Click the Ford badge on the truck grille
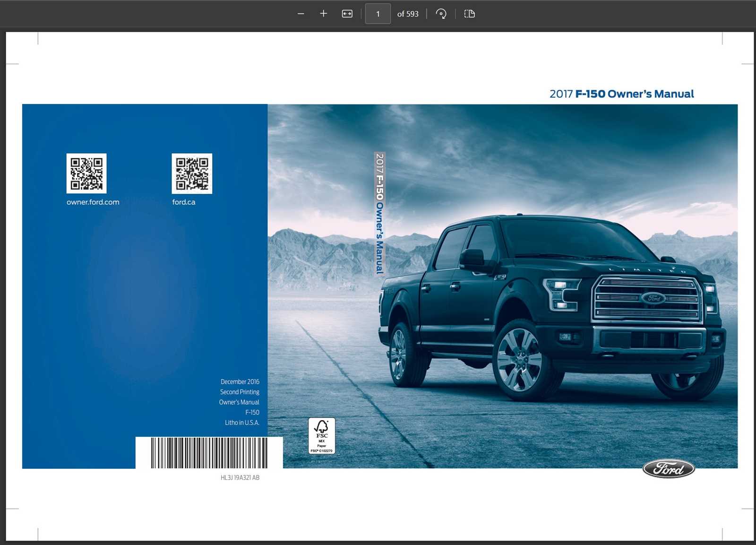 pos(653,298)
